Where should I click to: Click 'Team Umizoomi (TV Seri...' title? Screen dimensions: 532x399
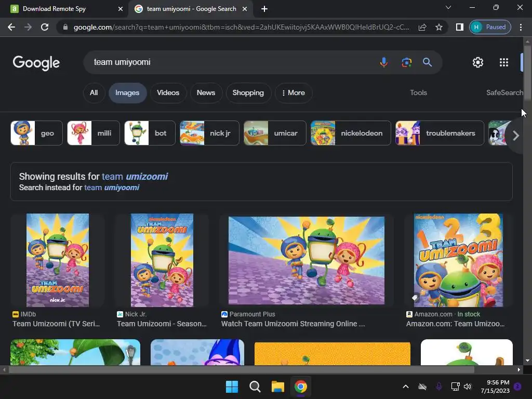pyautogui.click(x=56, y=324)
